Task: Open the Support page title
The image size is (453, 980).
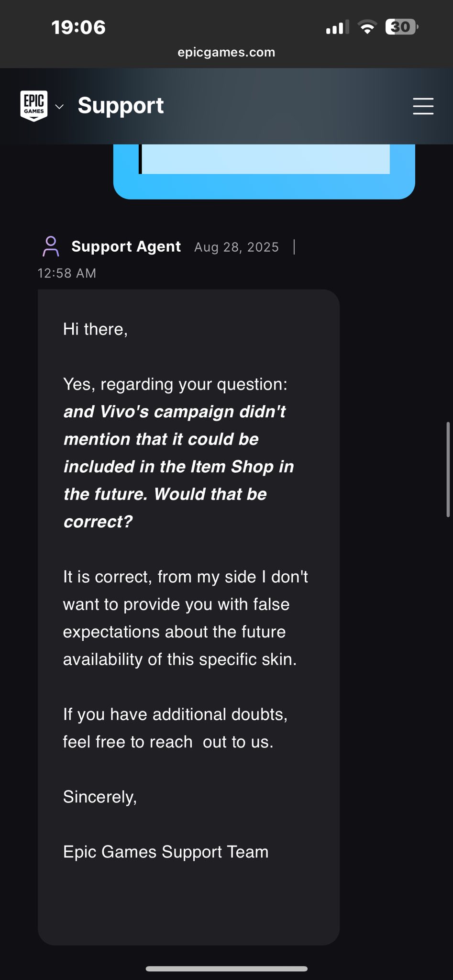Action: [x=121, y=105]
